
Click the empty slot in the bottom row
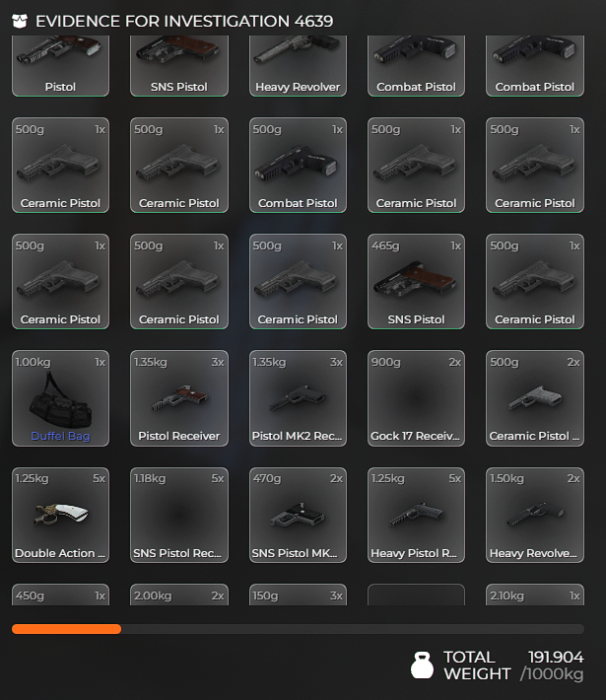point(416,595)
